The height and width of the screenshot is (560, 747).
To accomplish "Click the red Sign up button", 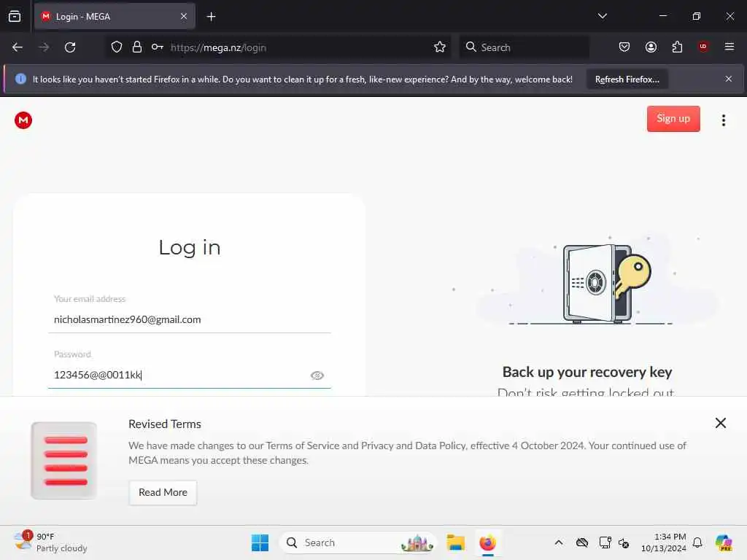I will click(x=673, y=119).
